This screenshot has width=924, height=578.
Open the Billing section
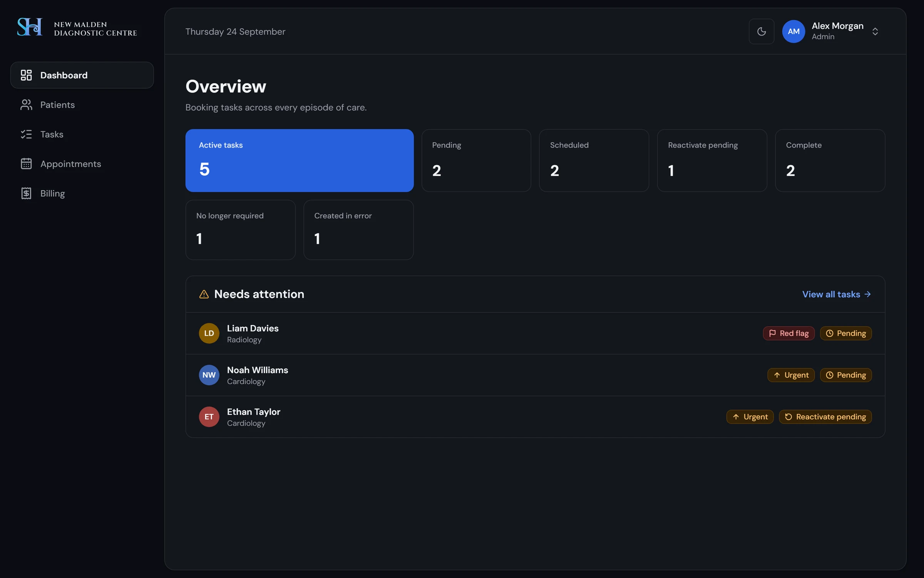click(x=82, y=193)
